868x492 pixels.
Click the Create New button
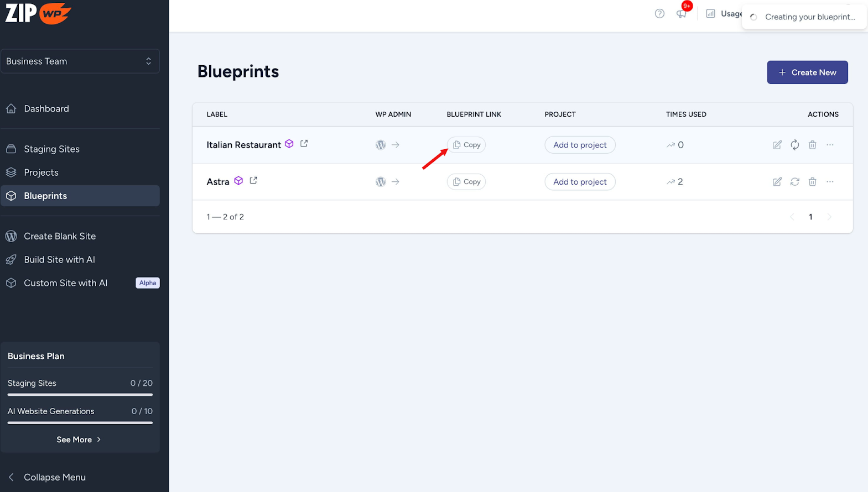point(807,72)
